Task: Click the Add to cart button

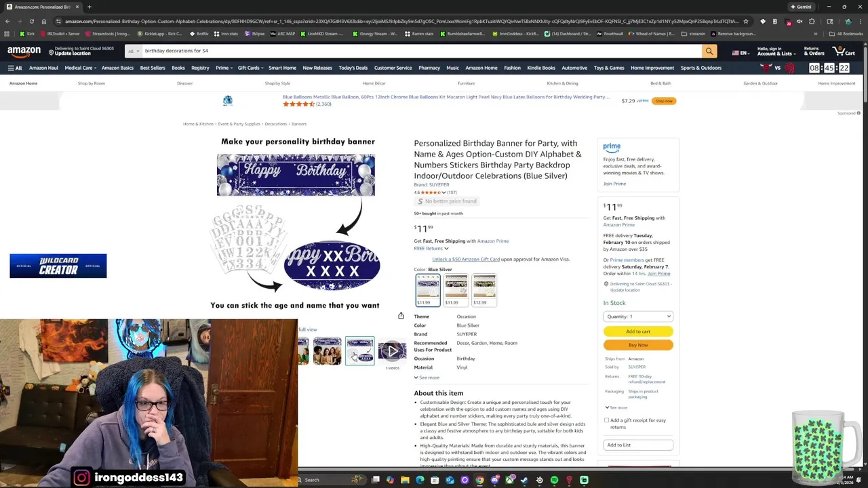Action: pos(638,331)
